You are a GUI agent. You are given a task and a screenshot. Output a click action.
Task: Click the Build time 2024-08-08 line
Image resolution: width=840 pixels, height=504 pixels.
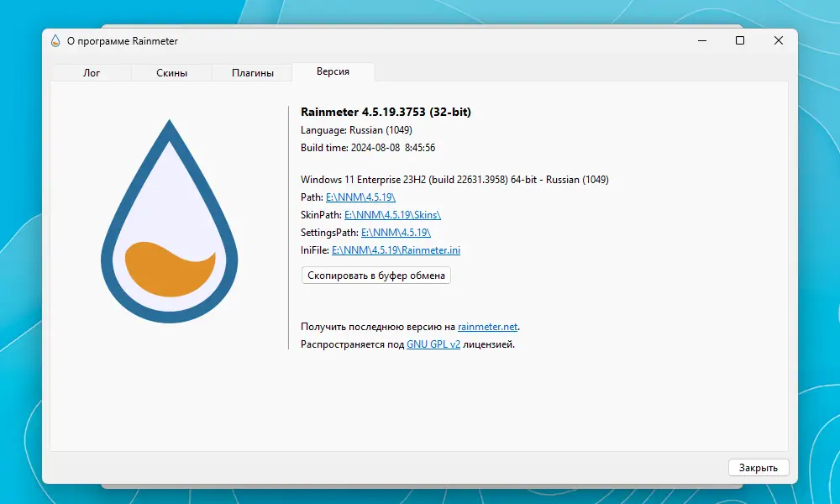coord(368,148)
